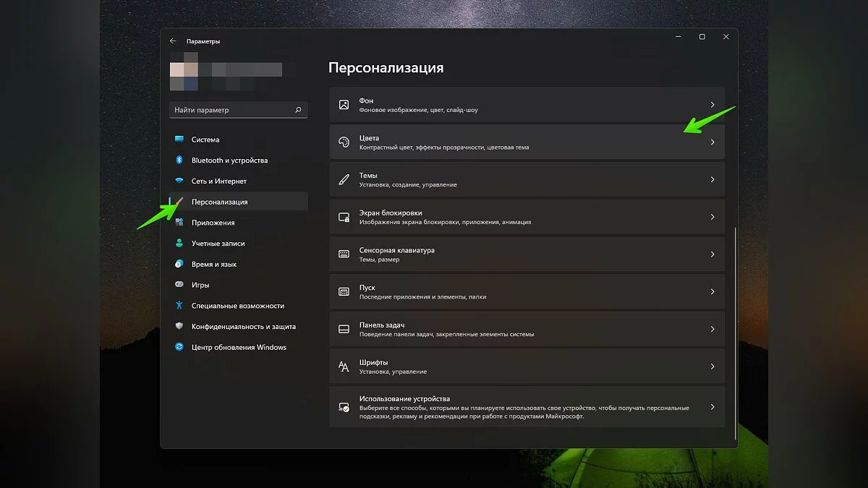This screenshot has width=868, height=488.
Task: Click the Шрифты font icon
Action: tap(344, 367)
